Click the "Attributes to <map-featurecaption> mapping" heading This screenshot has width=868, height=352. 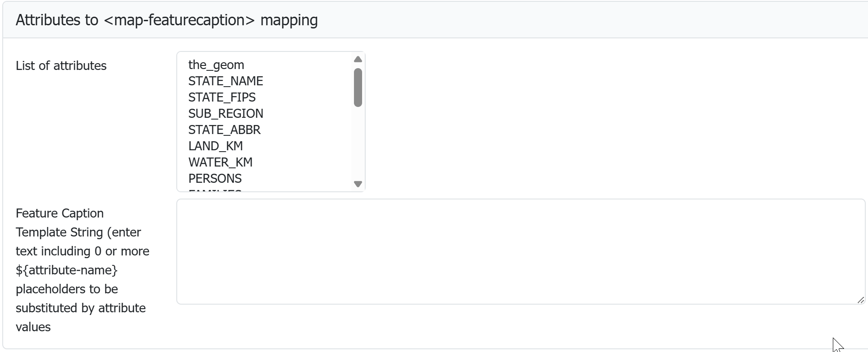click(167, 20)
